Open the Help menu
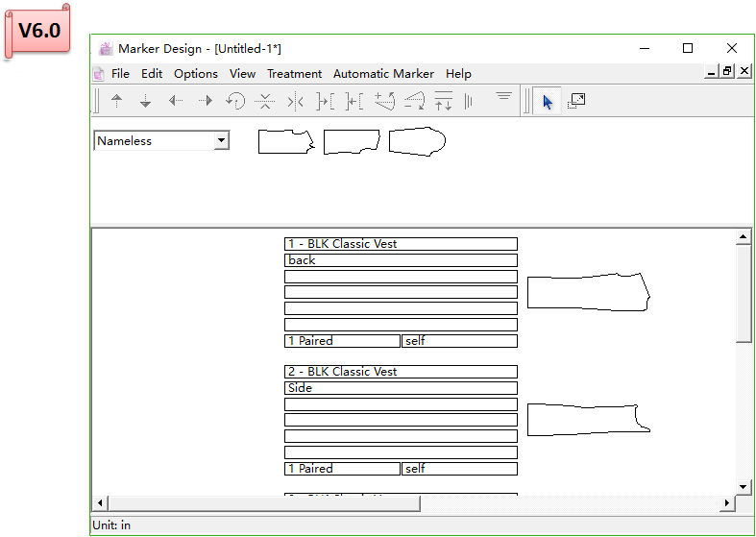The height and width of the screenshot is (537, 756). (x=458, y=74)
